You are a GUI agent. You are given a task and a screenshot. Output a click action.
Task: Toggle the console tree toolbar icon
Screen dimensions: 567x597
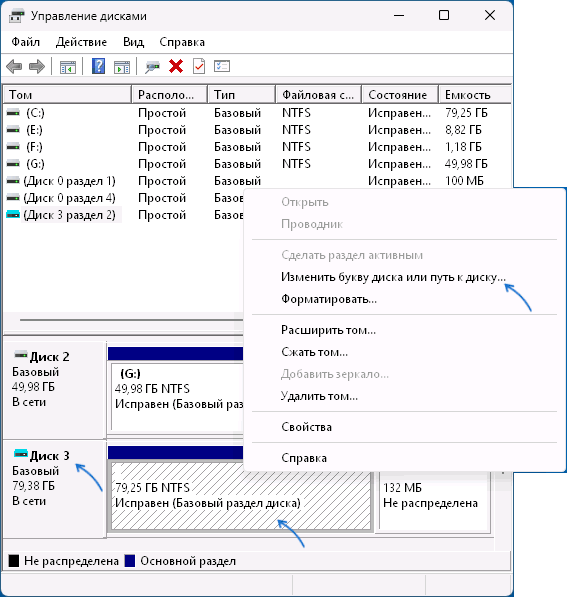68,67
